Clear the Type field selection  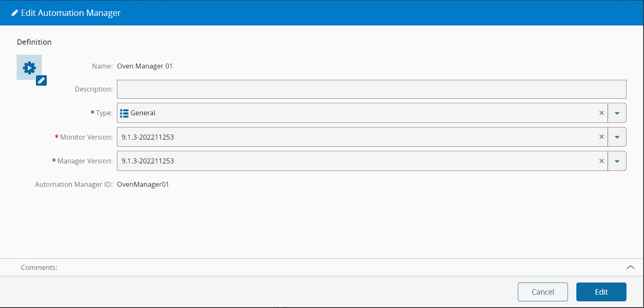pos(601,113)
